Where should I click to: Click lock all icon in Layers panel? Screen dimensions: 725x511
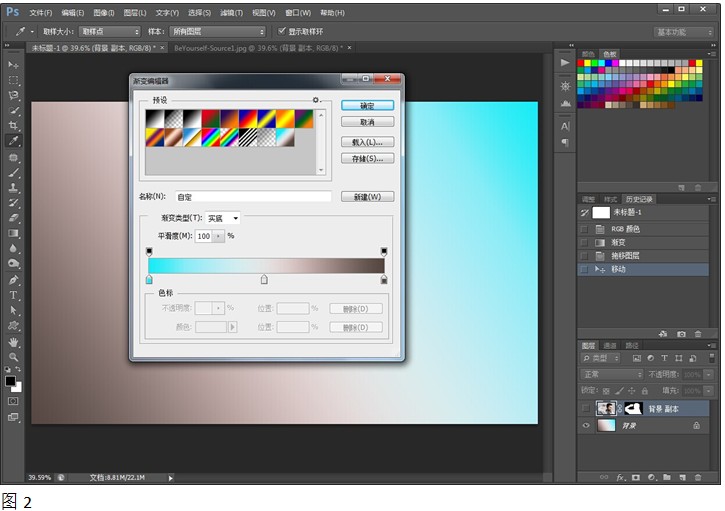click(645, 391)
